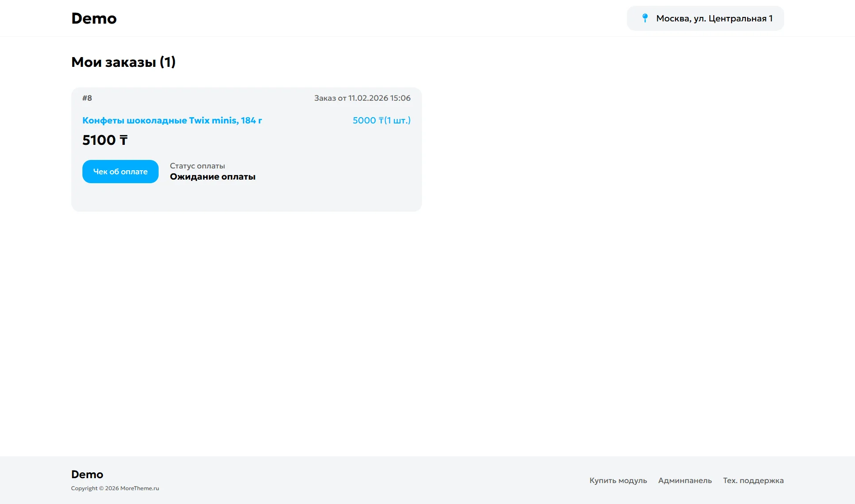855x504 pixels.
Task: Open the Купить модуль footer link
Action: (618, 480)
